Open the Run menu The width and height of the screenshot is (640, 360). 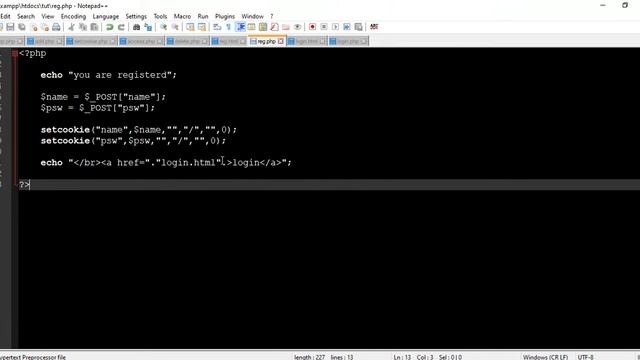203,16
